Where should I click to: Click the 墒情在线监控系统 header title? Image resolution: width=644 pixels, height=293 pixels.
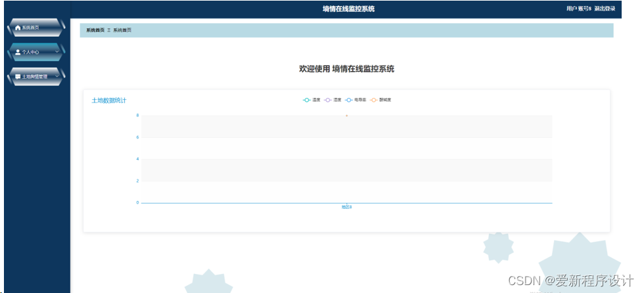coord(348,9)
